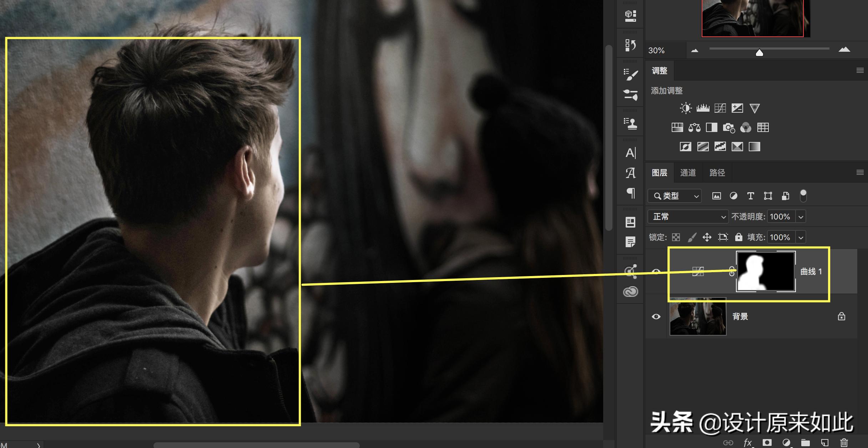Screen dimensions: 868x448
Task: Click the navigator zoom slider handle
Action: 759,53
